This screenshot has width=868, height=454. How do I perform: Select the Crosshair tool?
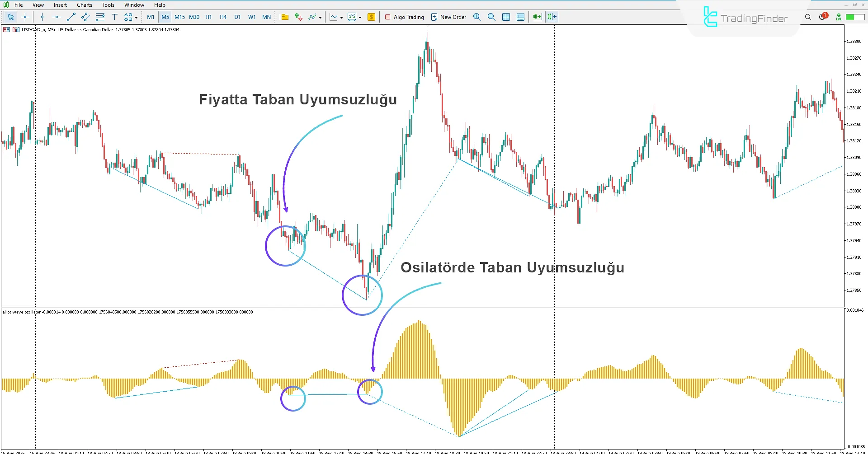[x=25, y=17]
